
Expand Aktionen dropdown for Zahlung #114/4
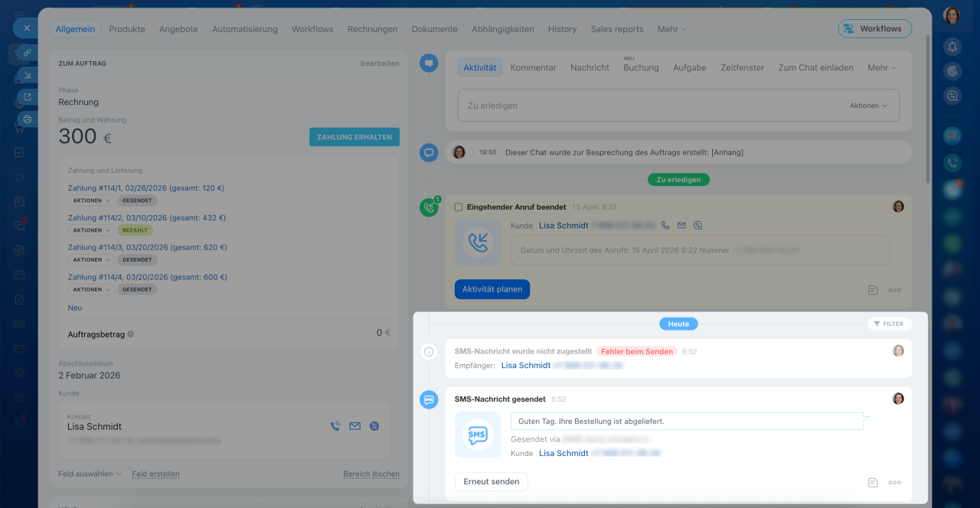pos(91,290)
